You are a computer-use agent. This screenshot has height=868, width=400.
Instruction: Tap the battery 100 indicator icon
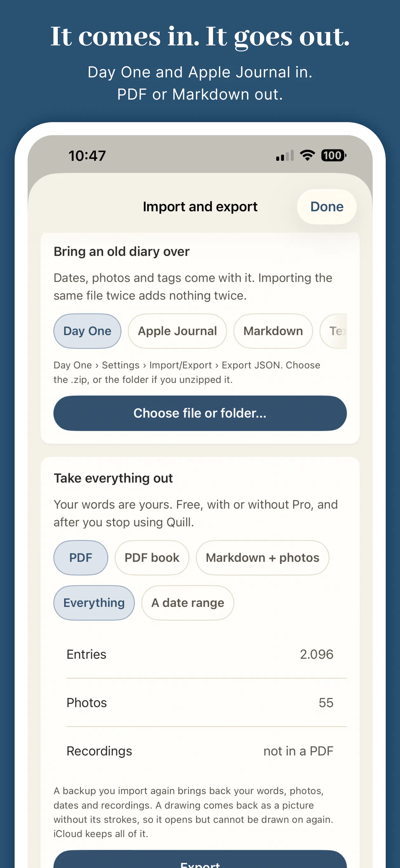point(334,155)
